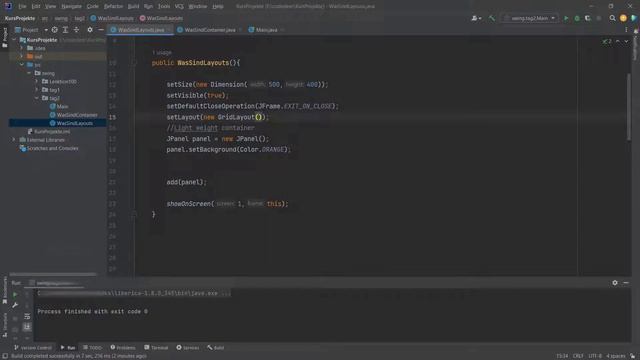
Task: Toggle scroll to end icon in Run console
Action: click(27, 327)
